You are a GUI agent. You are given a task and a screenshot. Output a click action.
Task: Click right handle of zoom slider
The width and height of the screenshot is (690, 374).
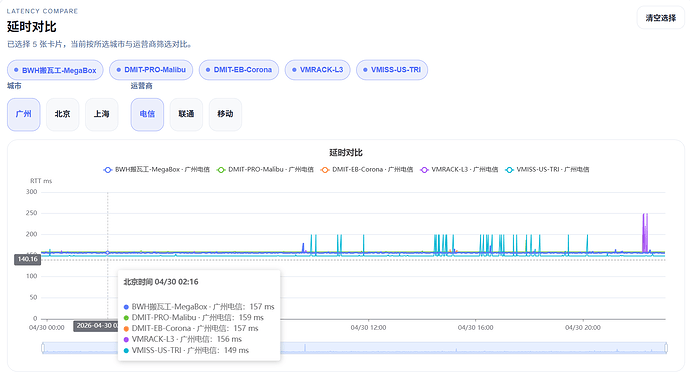pos(666,348)
